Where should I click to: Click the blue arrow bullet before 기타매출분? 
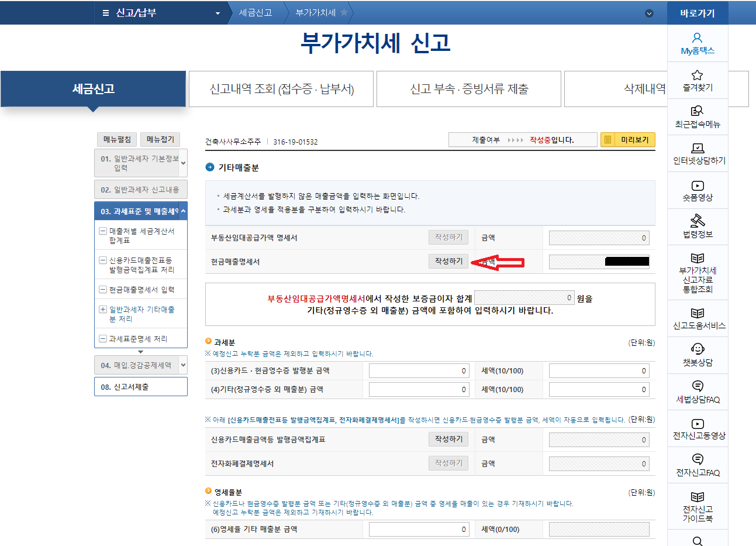coord(210,167)
